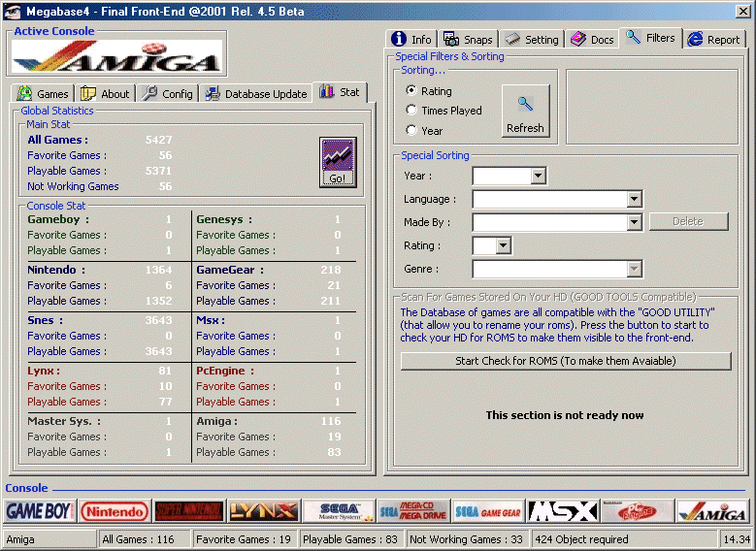
Task: Select the Sega Mega Drive logo
Action: 413,511
